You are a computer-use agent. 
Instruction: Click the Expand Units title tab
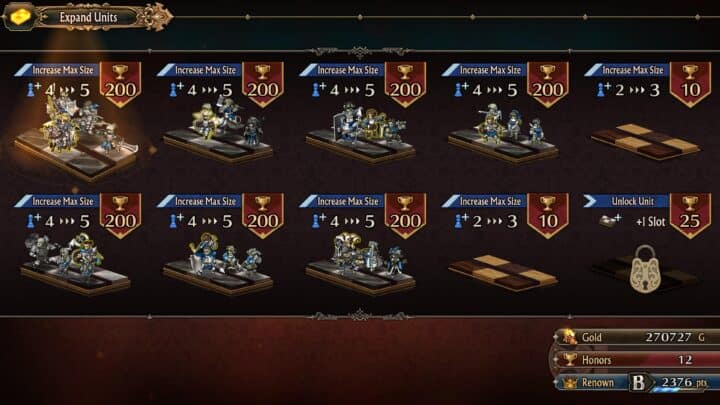point(88,17)
